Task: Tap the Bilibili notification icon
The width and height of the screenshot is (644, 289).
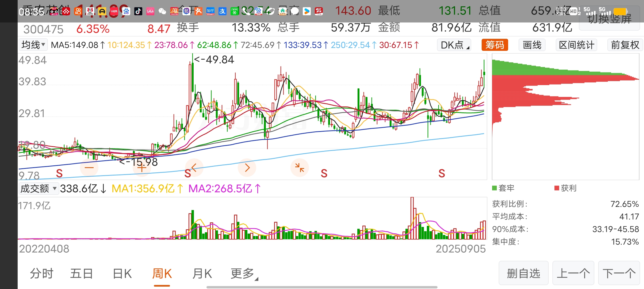Action: pyautogui.click(x=150, y=11)
